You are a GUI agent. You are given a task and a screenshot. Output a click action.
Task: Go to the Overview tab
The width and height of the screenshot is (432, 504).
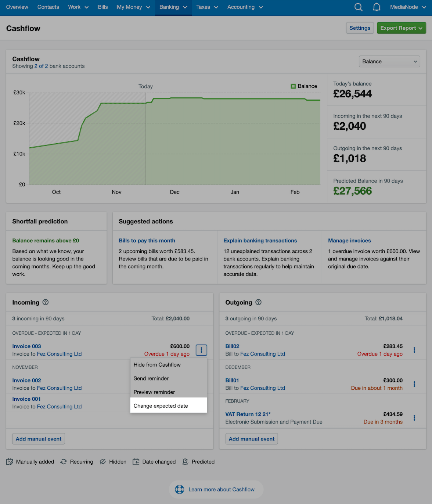17,7
